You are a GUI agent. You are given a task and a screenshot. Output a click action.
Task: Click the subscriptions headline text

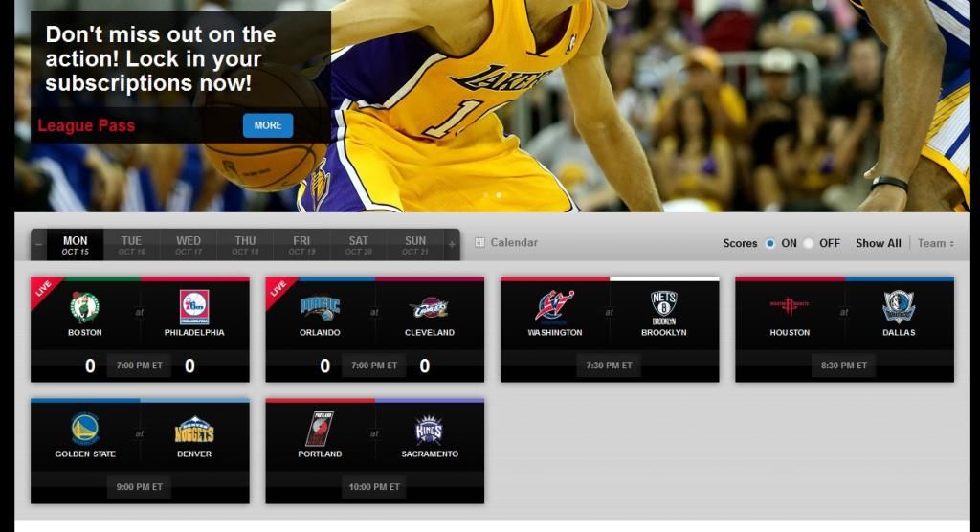[161, 58]
